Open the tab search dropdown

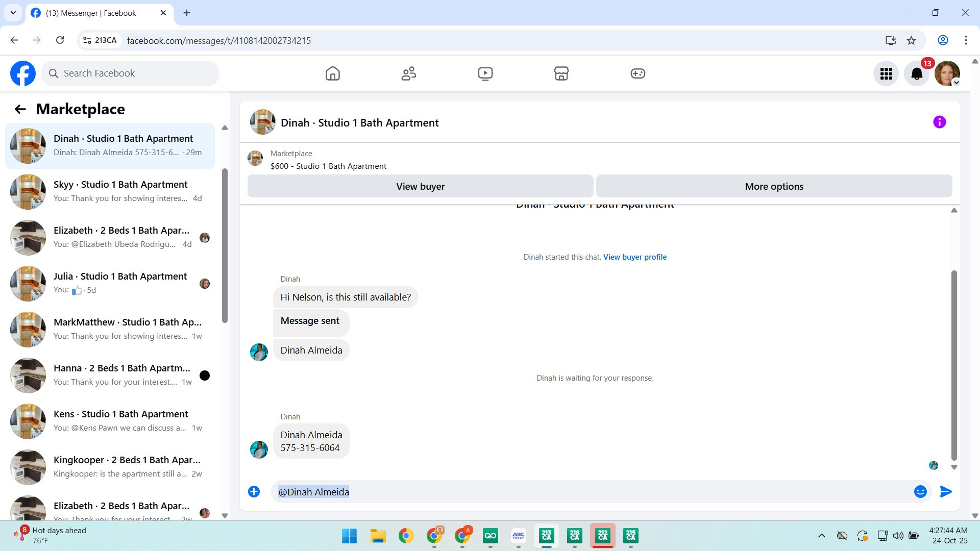click(x=13, y=13)
